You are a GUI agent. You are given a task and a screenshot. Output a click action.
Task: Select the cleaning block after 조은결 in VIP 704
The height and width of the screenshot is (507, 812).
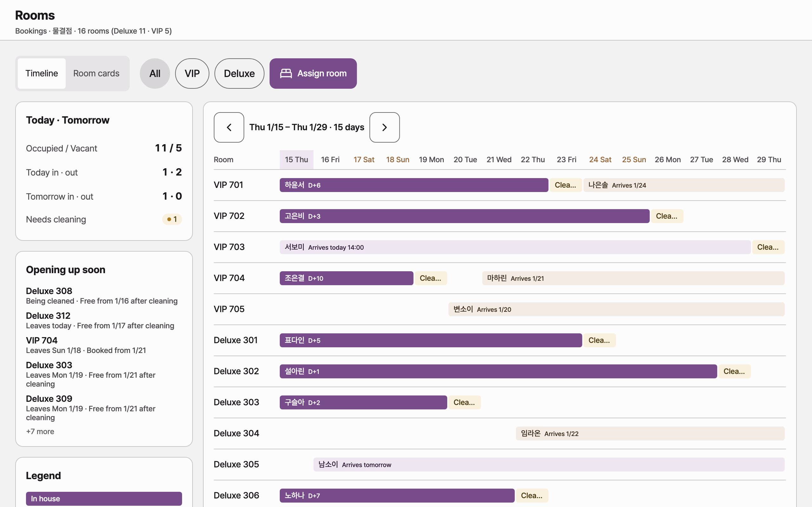[431, 278]
